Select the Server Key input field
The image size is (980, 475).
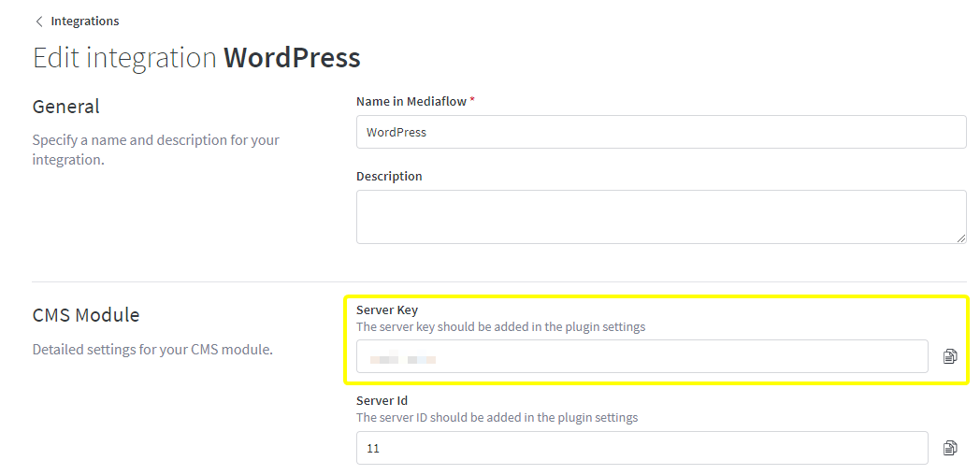[x=641, y=356]
